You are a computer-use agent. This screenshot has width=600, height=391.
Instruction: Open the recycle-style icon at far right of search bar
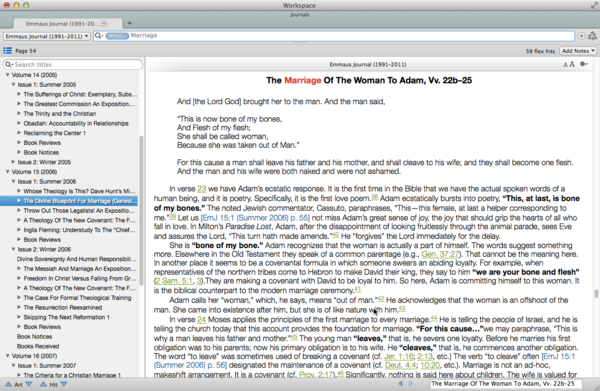pyautogui.click(x=592, y=36)
